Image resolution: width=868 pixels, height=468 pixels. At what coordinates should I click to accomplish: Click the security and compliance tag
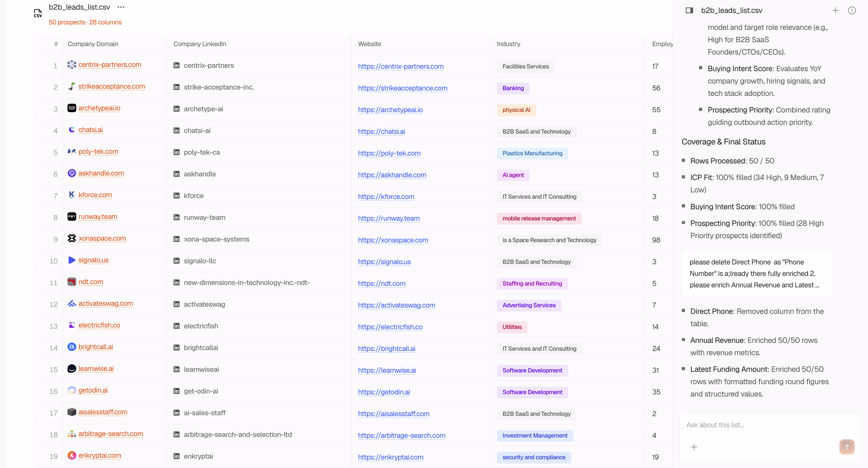(534, 457)
